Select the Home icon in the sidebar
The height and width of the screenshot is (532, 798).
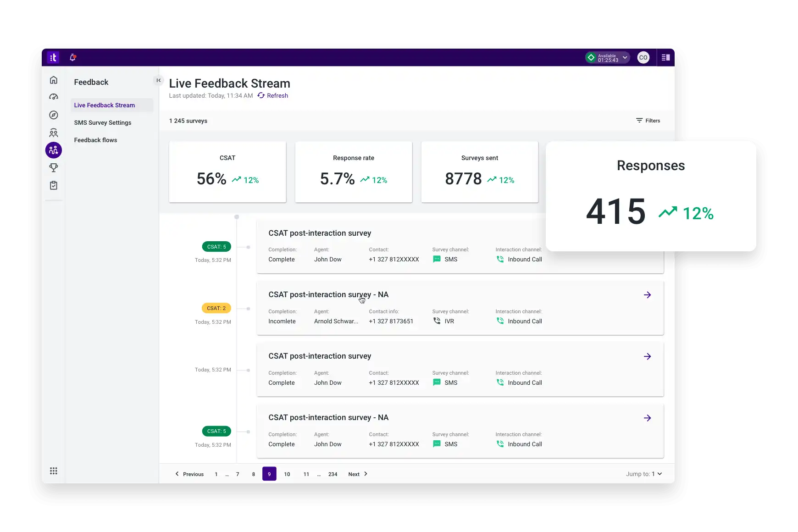pyautogui.click(x=54, y=80)
